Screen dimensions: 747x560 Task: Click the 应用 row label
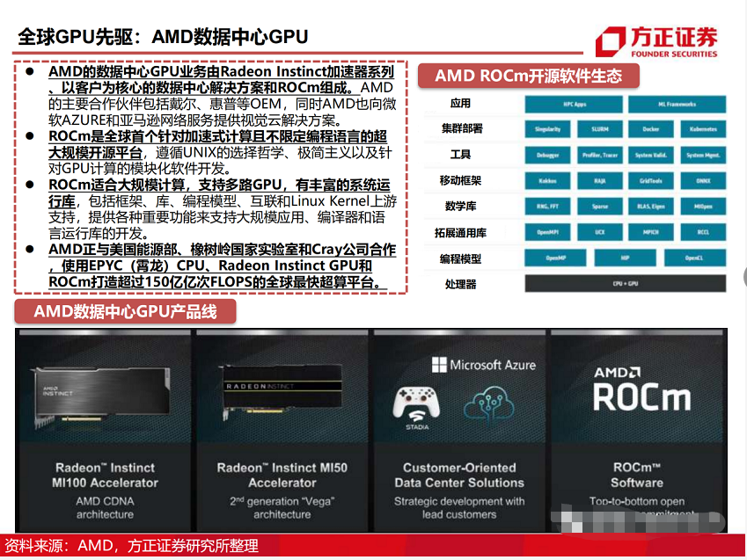[x=460, y=104]
